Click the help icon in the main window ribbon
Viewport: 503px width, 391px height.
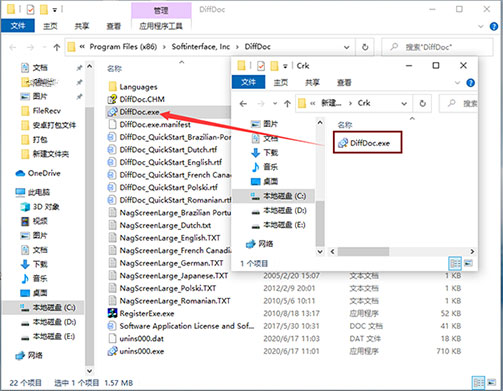494,26
